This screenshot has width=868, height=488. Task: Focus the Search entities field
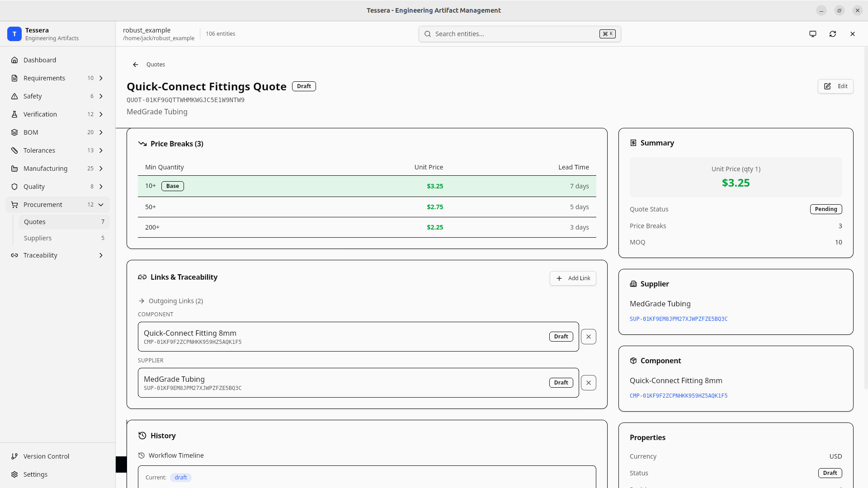515,34
